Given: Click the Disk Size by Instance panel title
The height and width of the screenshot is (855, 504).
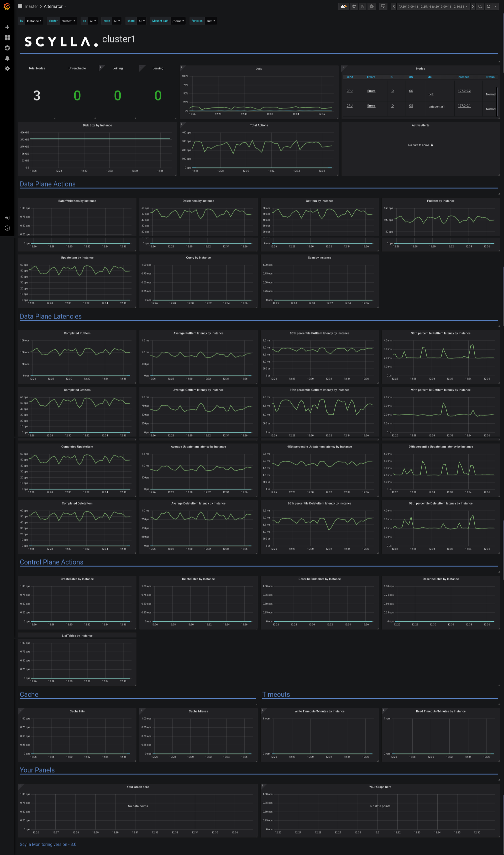Looking at the screenshot, I should click(x=97, y=125).
